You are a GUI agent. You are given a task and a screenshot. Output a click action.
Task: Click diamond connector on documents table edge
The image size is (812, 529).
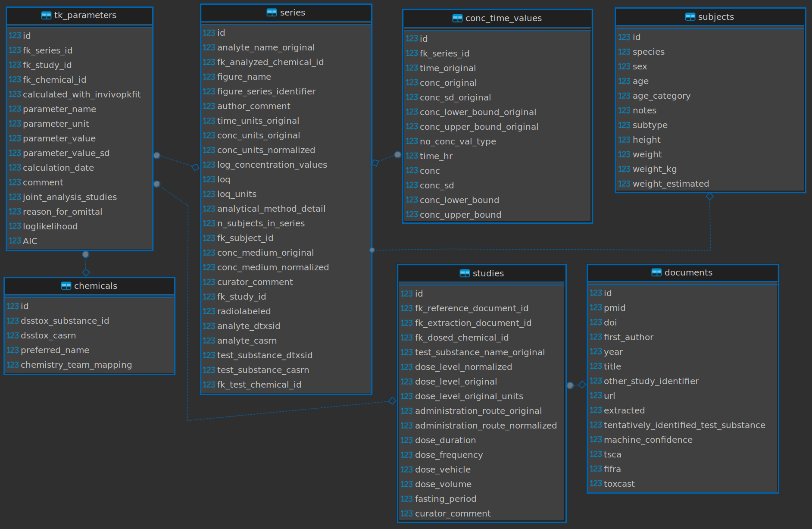(x=582, y=385)
